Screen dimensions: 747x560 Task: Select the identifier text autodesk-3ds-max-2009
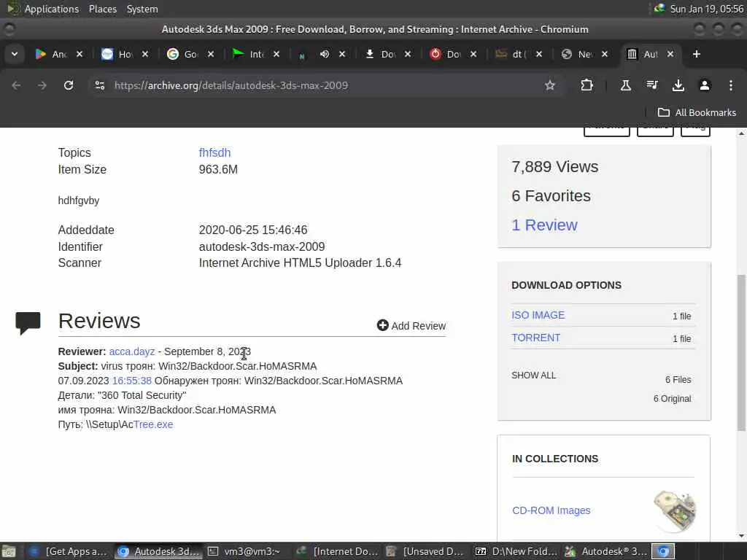point(262,246)
